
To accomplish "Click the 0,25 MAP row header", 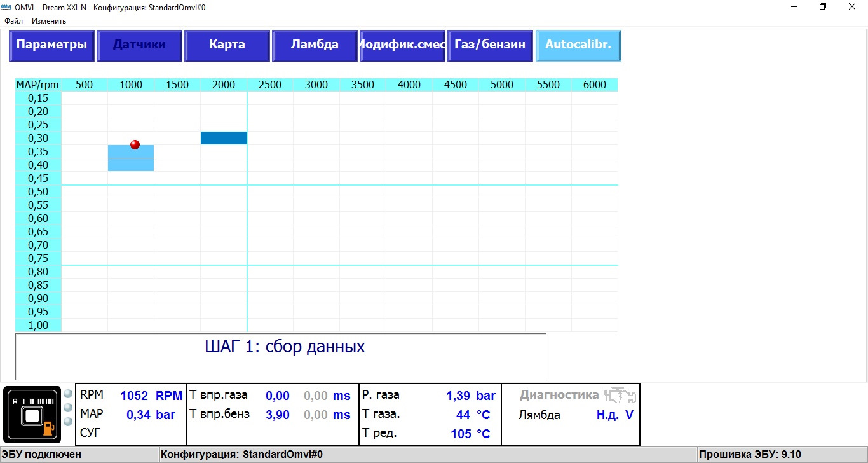I will (38, 125).
